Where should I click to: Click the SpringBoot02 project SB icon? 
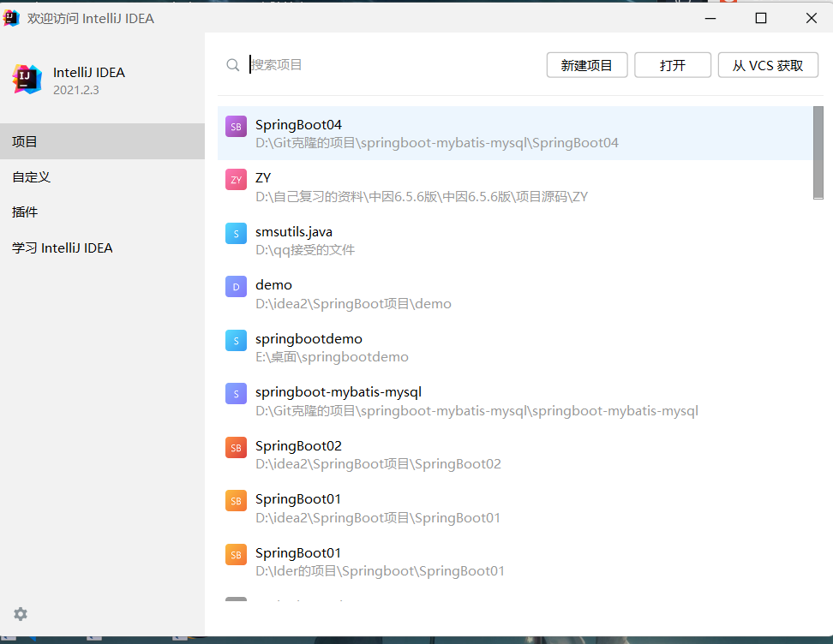pyautogui.click(x=236, y=447)
